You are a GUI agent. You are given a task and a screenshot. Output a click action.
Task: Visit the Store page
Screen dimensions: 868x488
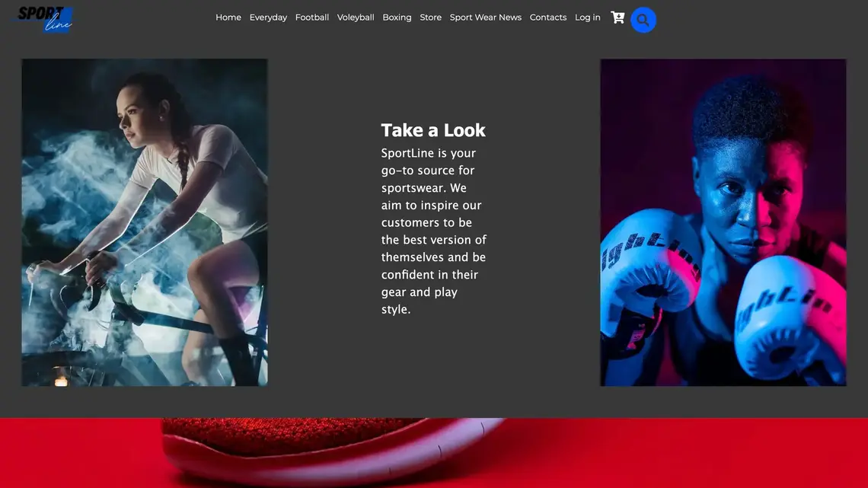click(x=430, y=18)
